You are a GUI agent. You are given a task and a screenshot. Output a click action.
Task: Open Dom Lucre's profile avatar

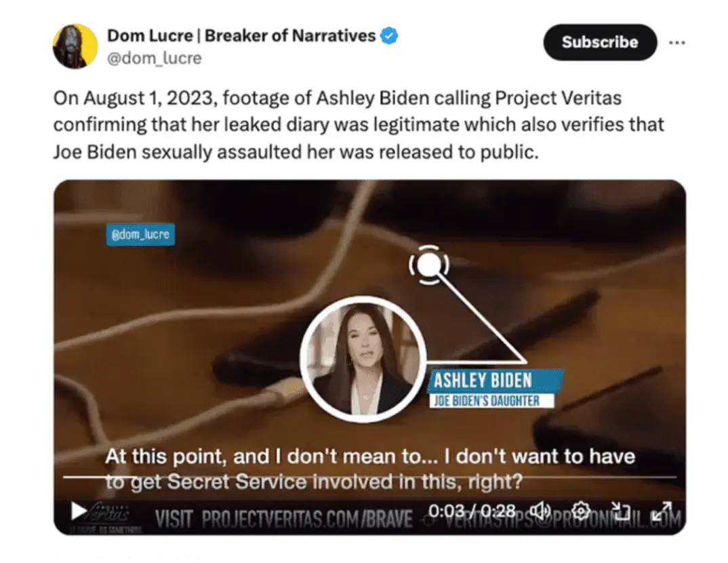(75, 46)
